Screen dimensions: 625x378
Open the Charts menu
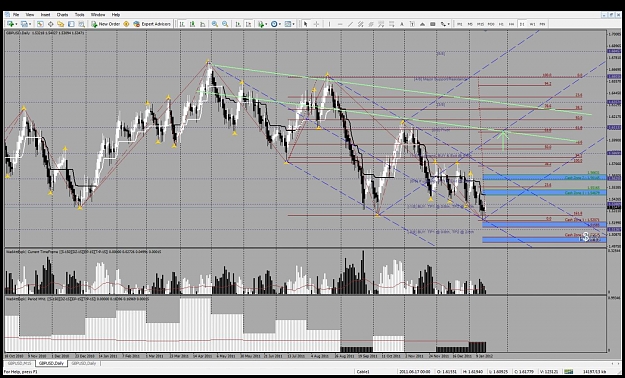click(x=62, y=15)
